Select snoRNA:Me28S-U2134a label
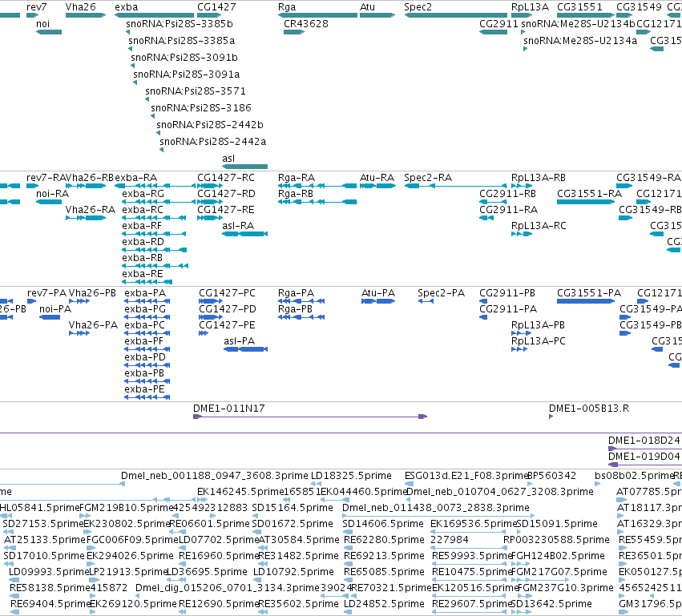Screen dimensions: 682x616 [580, 41]
